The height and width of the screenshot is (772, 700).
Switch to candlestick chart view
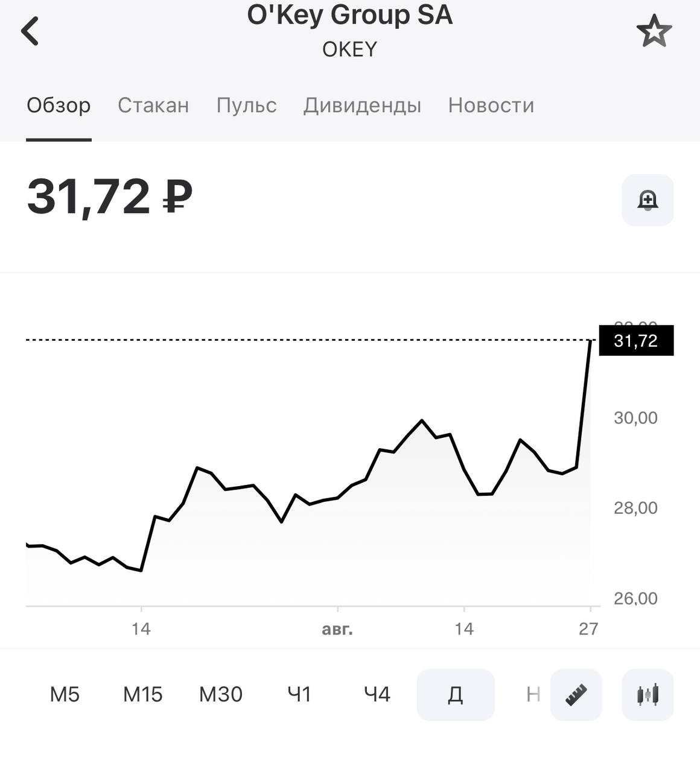(x=647, y=695)
